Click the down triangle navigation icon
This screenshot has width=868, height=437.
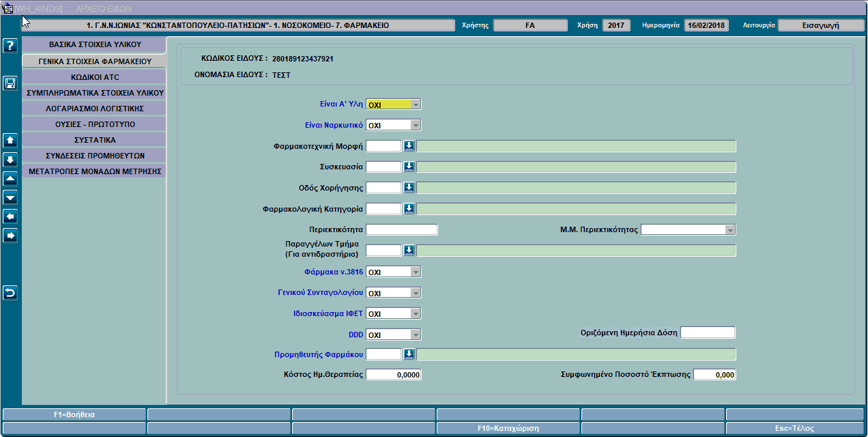point(10,198)
